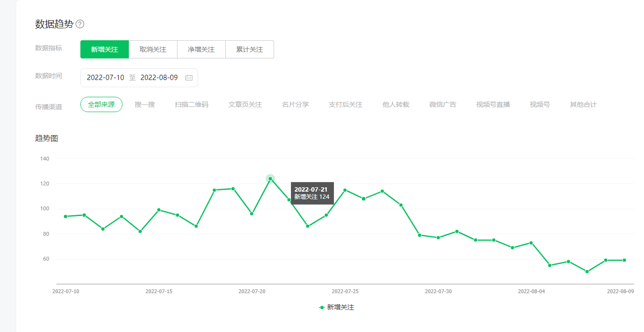Viewport: 644px width, 332px height.
Task: Filter by 他人转载 channel
Action: tap(396, 104)
